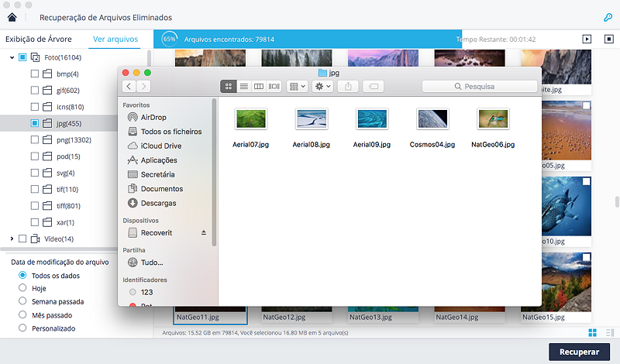Open AirDrop in Finder sidebar
Image resolution: width=620 pixels, height=364 pixels.
153,118
